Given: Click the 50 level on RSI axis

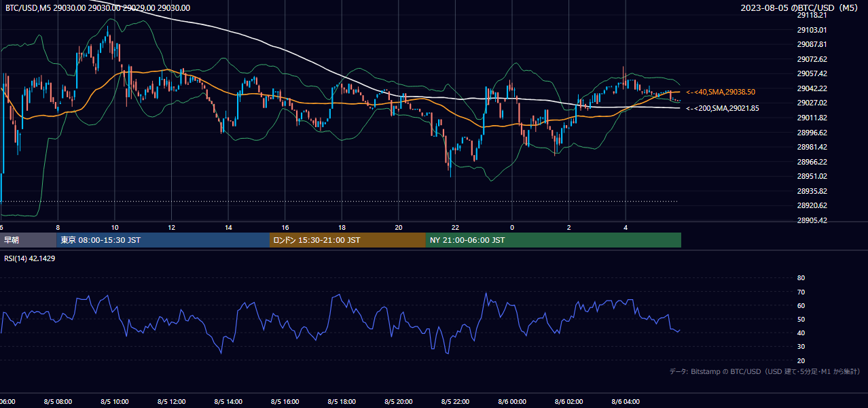Looking at the screenshot, I should [801, 319].
